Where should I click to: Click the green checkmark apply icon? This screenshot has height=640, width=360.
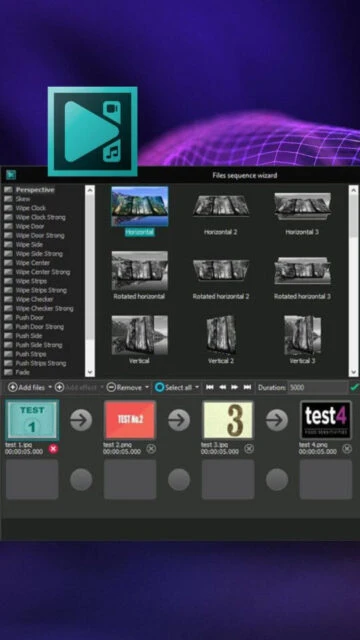pyautogui.click(x=354, y=387)
